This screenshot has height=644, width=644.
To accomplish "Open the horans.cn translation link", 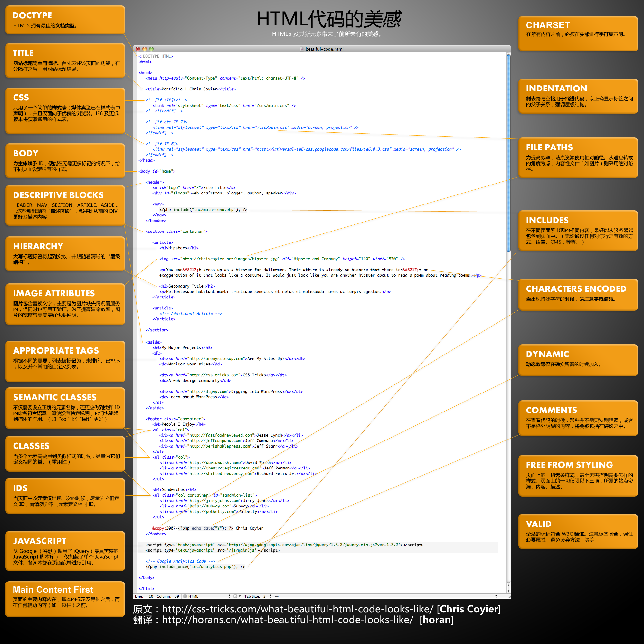I will tap(287, 620).
